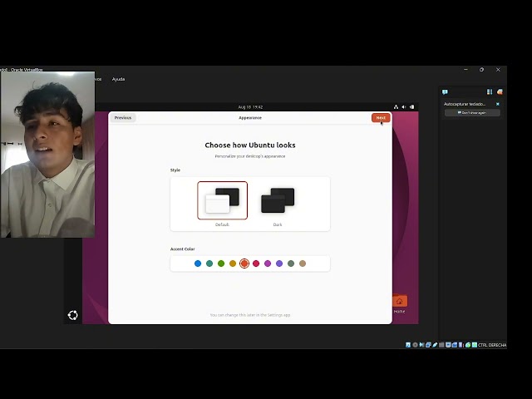Viewport: 532px width, 399px height.
Task: Open the Ayuda menu in VirtualBox
Action: tap(118, 79)
